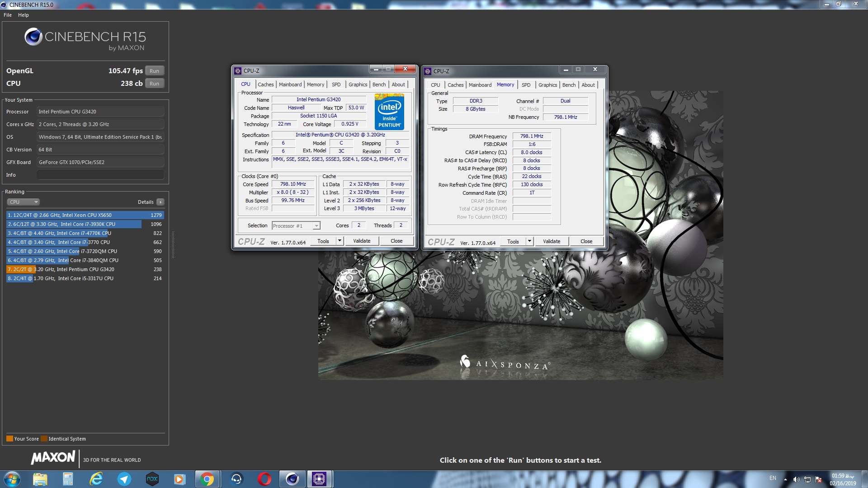The image size is (868, 488).
Task: Open Action Center flag in tray
Action: (818, 479)
